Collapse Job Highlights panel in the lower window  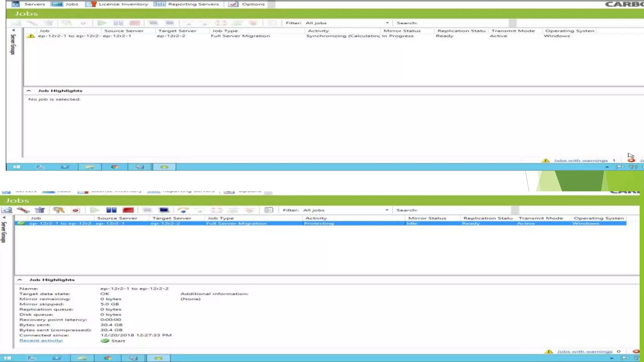(20, 280)
